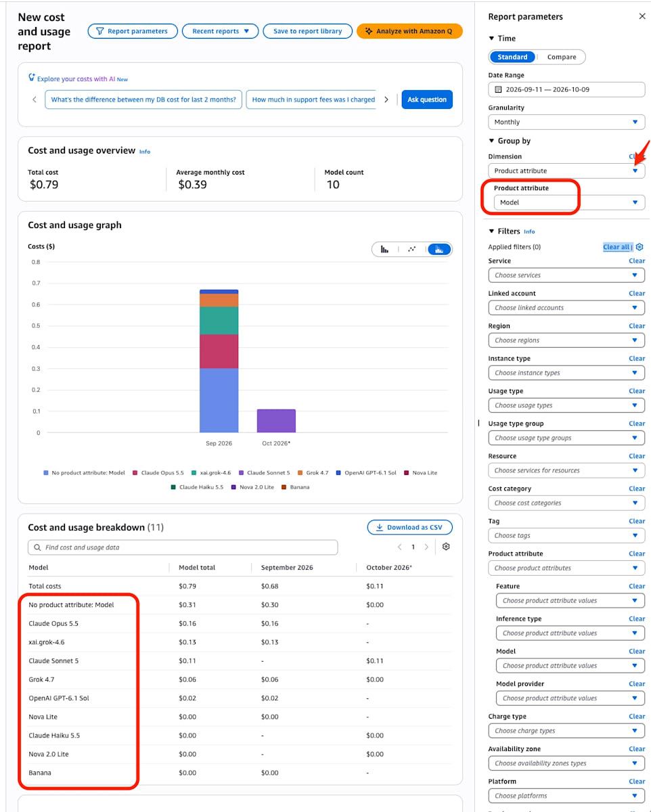Switch graph to bar chart view
Screen dimensions: 651x812
tap(384, 249)
